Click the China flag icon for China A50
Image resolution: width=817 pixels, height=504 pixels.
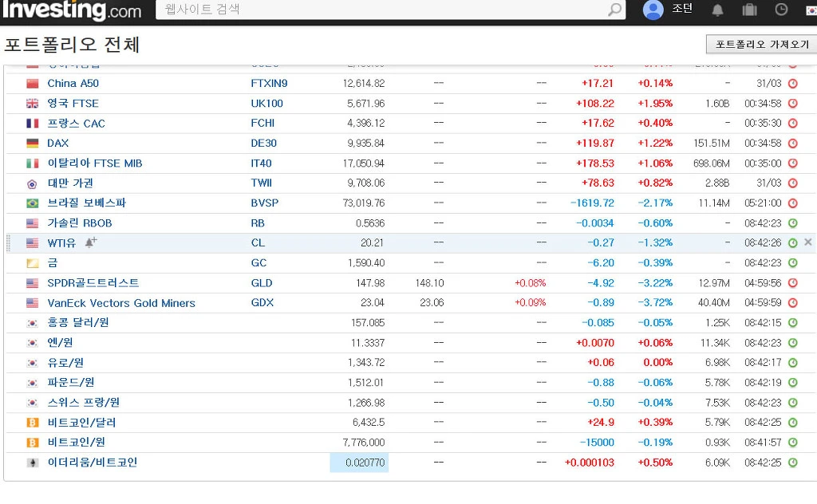[x=32, y=84]
